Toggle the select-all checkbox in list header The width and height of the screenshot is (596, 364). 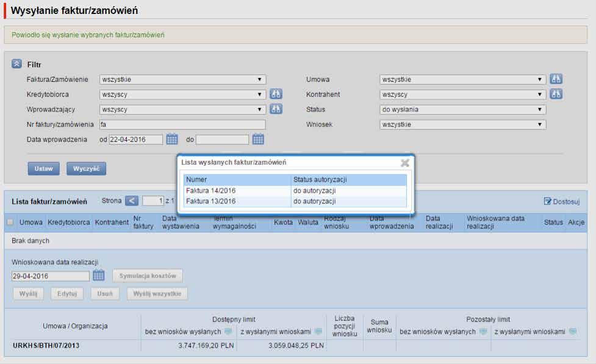[10, 222]
